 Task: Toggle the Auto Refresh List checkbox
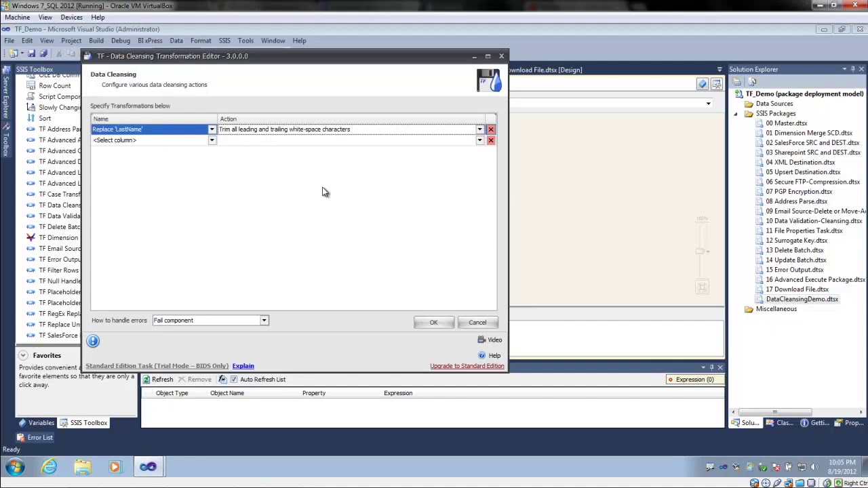coord(234,380)
